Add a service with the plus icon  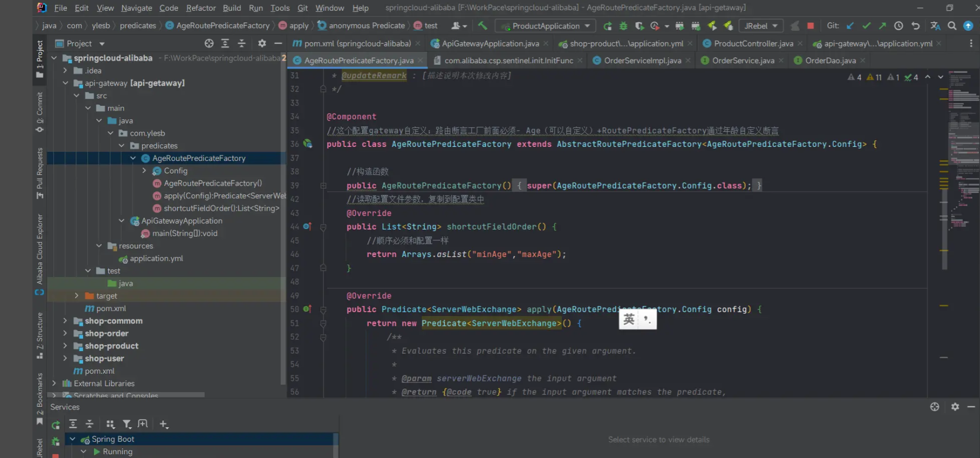point(164,424)
